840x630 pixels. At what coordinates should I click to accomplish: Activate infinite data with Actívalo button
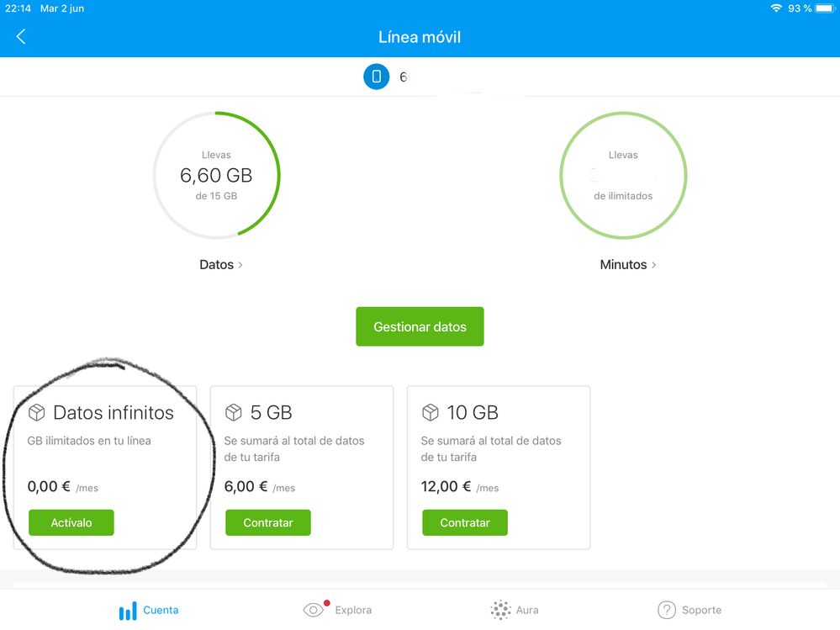pos(71,522)
